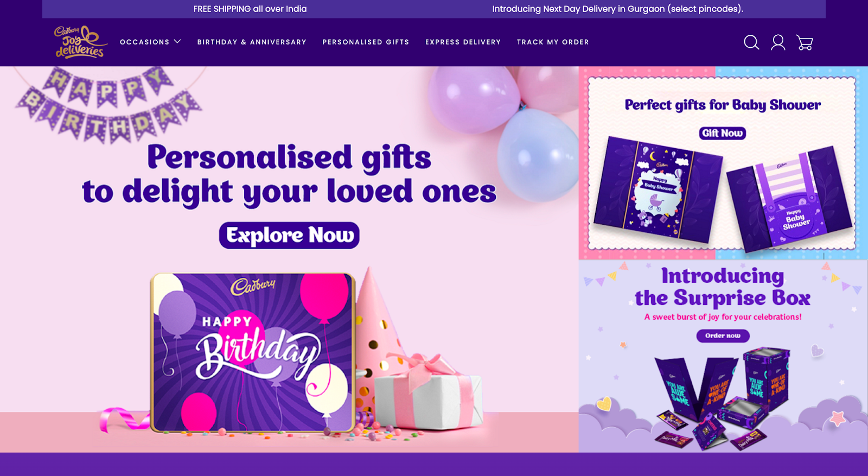
Task: Open the Surprise Box product image
Action: coord(722,399)
